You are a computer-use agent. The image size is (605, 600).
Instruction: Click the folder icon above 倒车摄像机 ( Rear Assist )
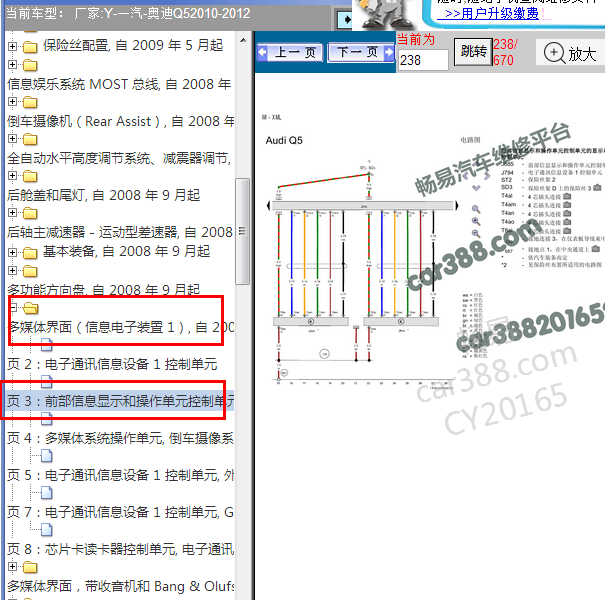point(30,102)
